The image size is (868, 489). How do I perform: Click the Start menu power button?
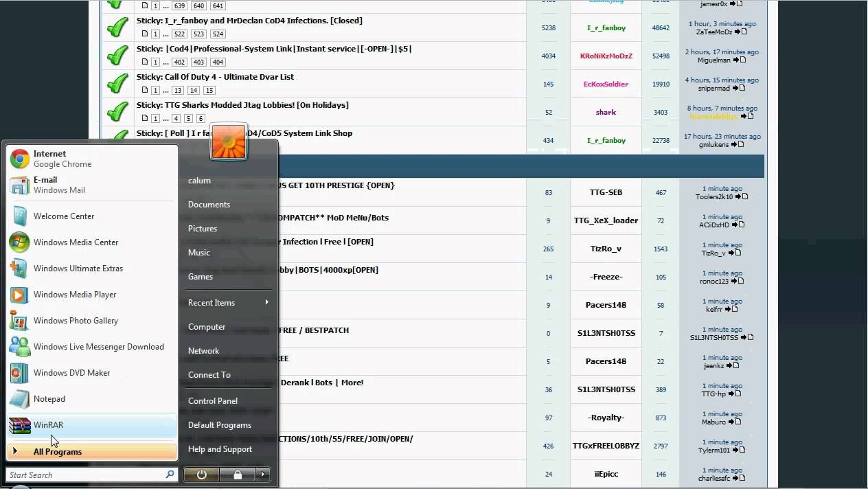201,475
